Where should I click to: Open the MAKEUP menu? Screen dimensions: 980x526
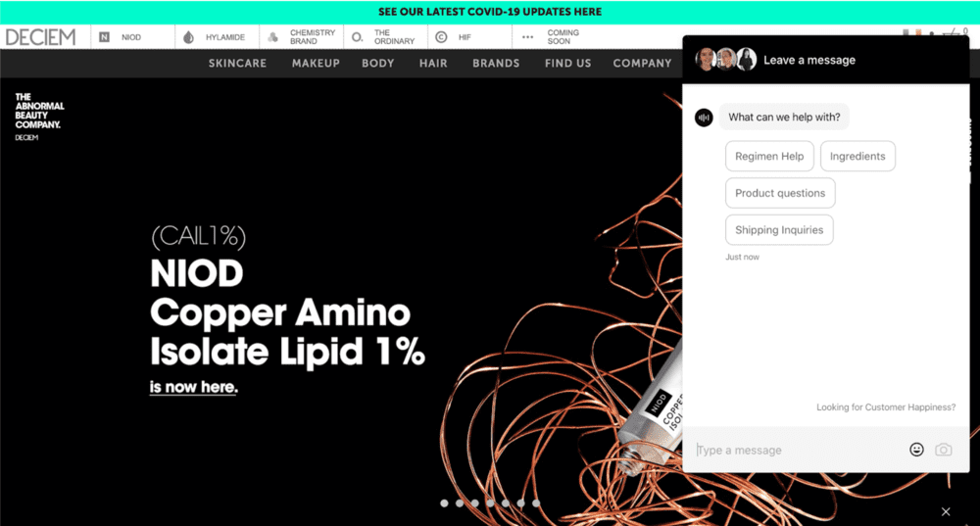316,63
